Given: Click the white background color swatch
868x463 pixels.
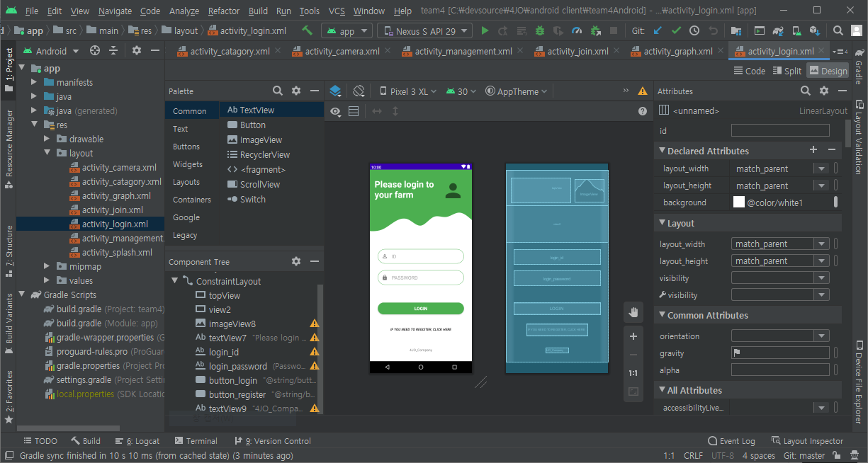Looking at the screenshot, I should pyautogui.click(x=739, y=202).
